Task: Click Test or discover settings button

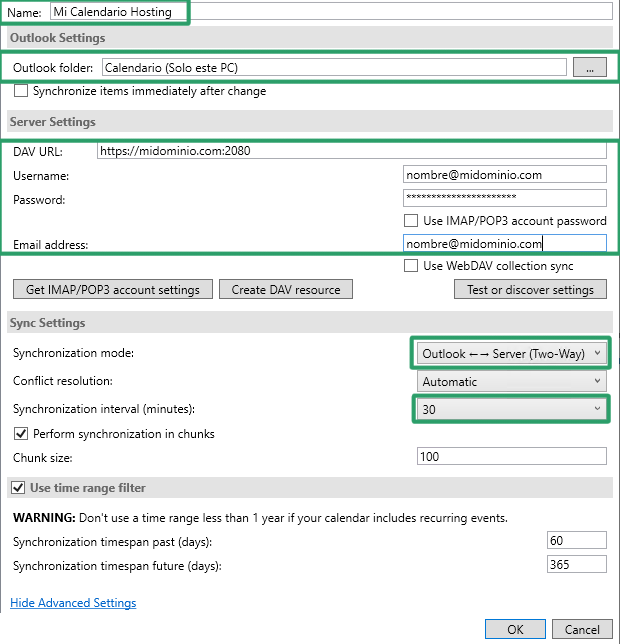Action: (530, 290)
